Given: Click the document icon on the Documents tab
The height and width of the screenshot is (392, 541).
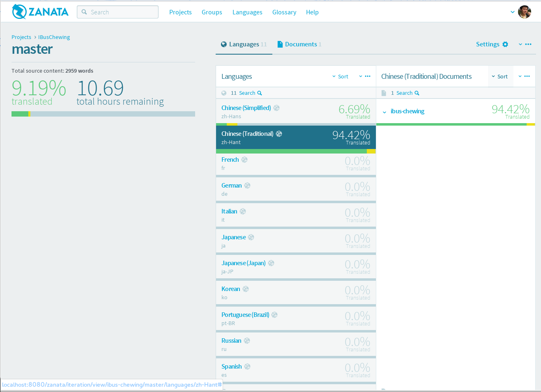Looking at the screenshot, I should tap(280, 44).
